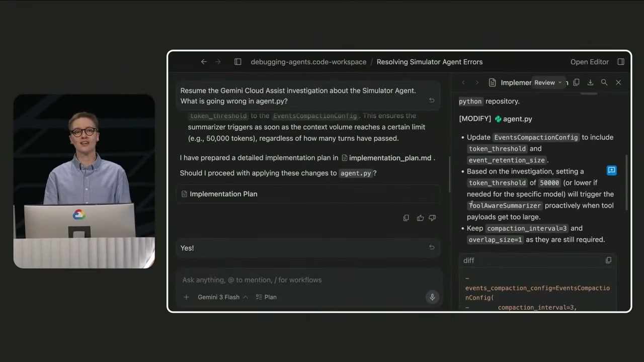Toggle the side panel layout icon
The width and height of the screenshot is (644, 362).
point(238,61)
